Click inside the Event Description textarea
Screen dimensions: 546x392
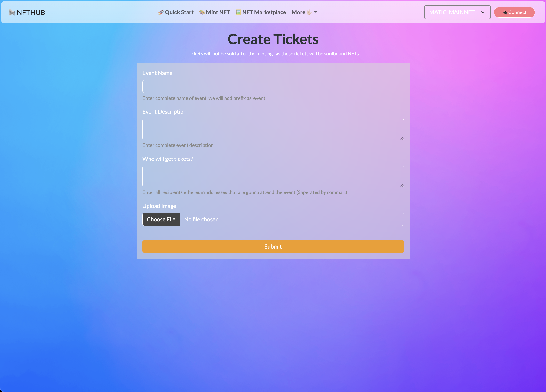(x=273, y=129)
